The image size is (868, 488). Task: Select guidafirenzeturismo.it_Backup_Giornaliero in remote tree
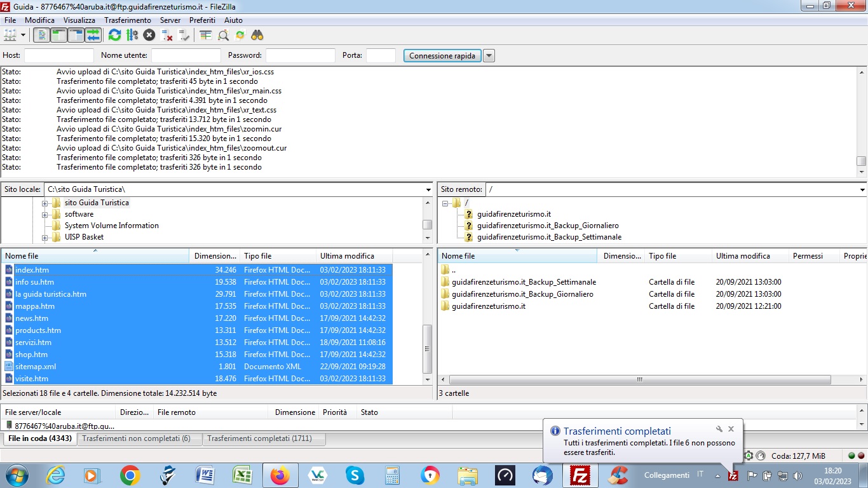click(x=548, y=226)
